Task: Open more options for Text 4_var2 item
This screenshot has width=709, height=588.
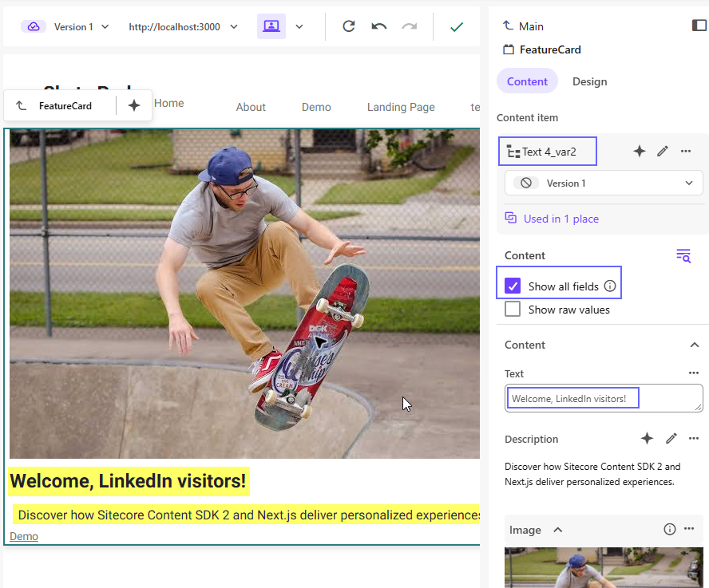Action: (x=686, y=151)
